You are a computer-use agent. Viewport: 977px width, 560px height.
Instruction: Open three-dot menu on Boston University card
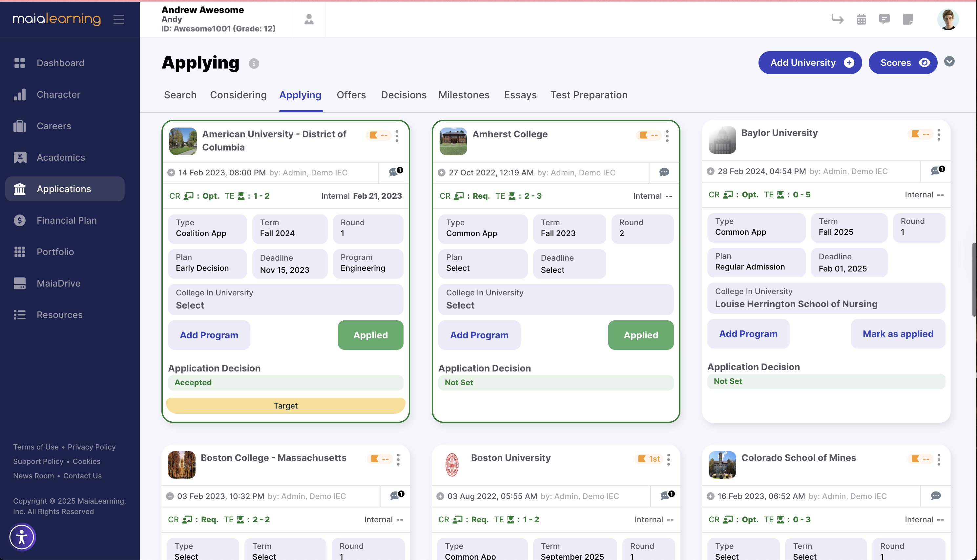click(x=668, y=459)
